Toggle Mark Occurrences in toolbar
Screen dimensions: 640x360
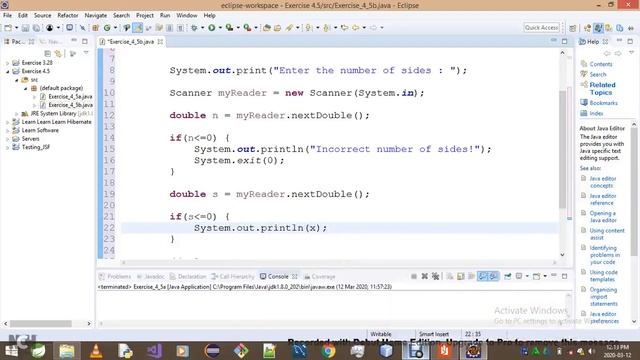(138, 28)
